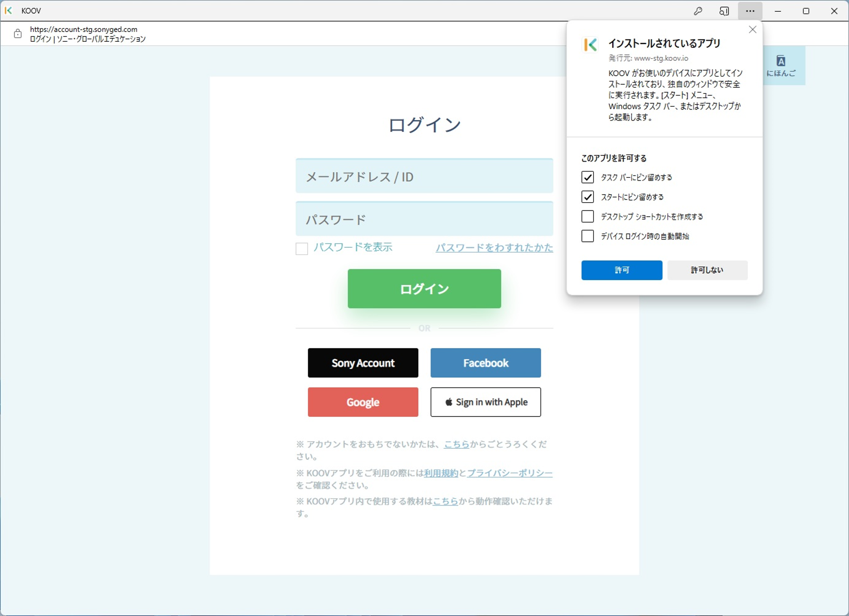Enable デスクトップ ショートカットを作成する option
Screen dimensions: 849x616
587,216
